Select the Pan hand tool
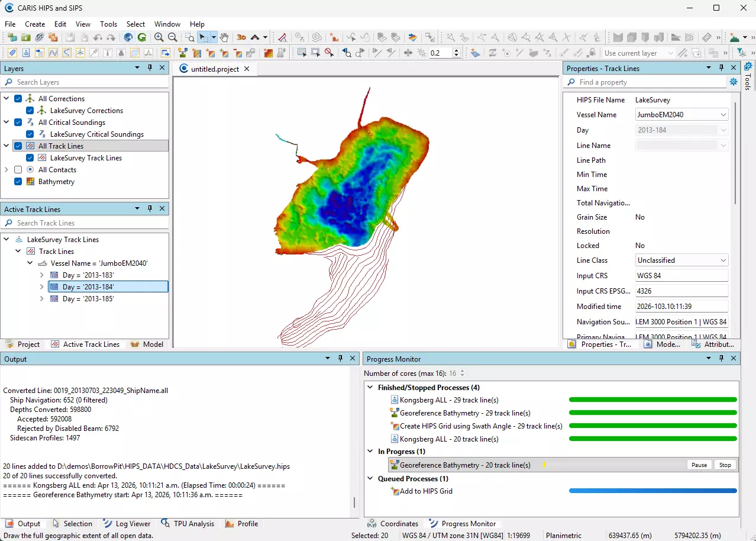Viewport: 756px width, 541px height. (x=224, y=37)
